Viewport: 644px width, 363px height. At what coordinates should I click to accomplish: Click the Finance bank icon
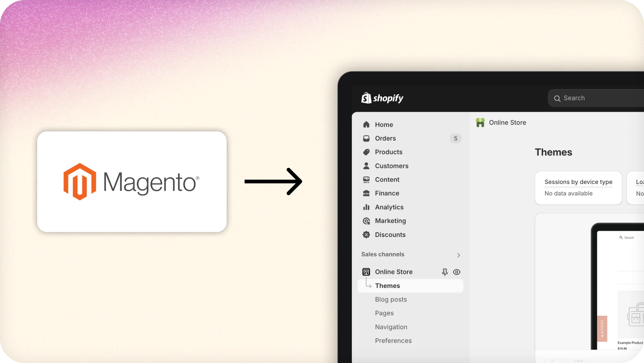pyautogui.click(x=366, y=193)
